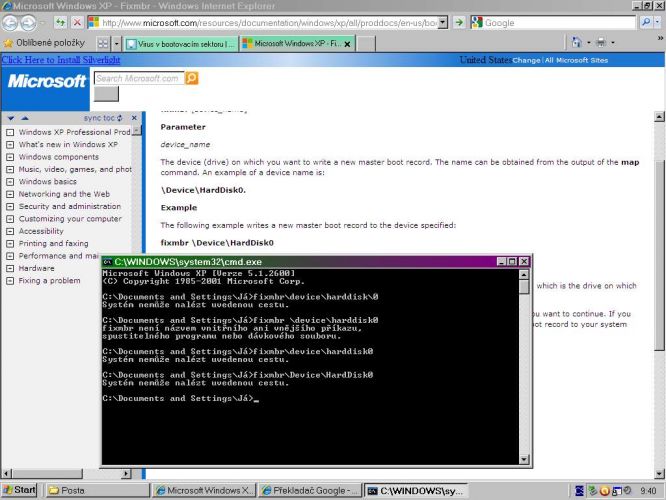Expand the Security and administration node
This screenshot has height=500, width=666.
click(x=10, y=206)
